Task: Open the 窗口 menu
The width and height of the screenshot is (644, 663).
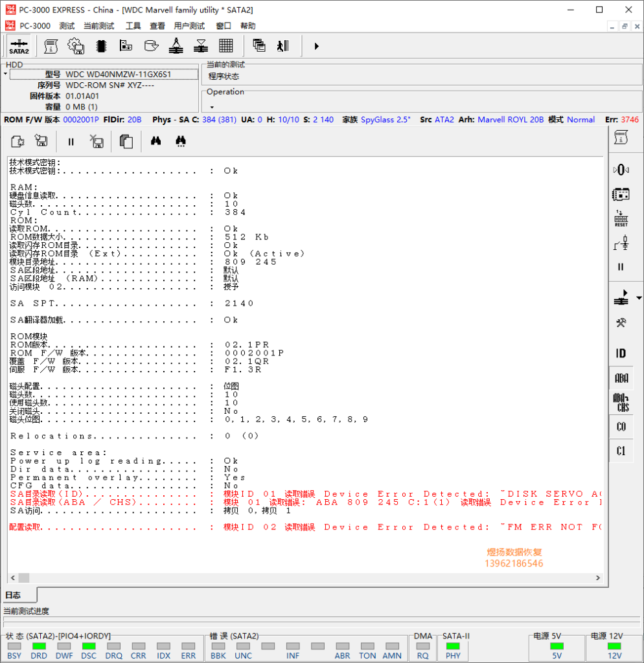Action: 224,26
